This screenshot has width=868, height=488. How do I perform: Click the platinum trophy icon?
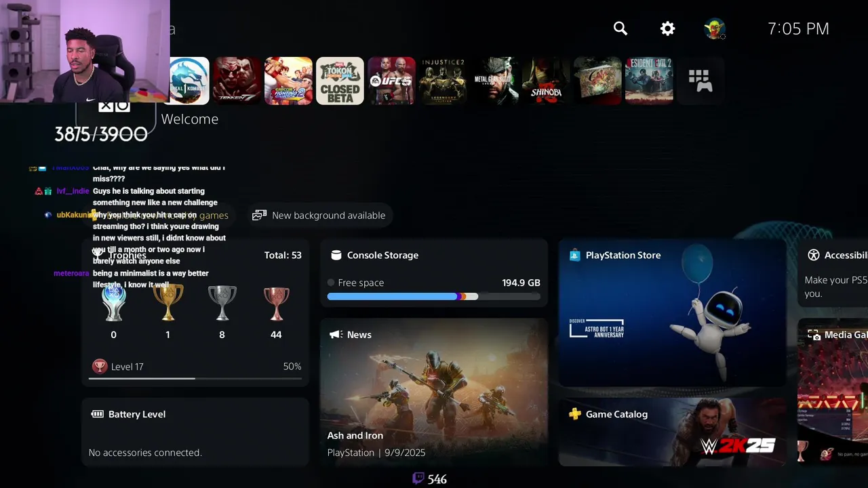[x=113, y=303]
